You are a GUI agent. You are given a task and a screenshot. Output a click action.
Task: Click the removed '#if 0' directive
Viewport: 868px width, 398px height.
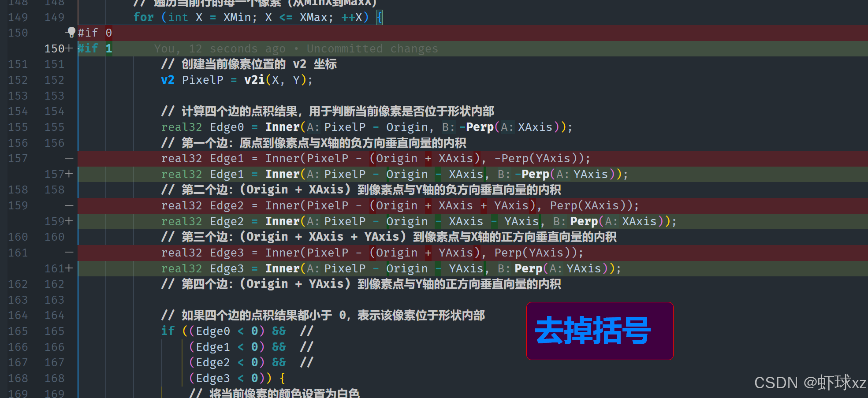click(x=95, y=33)
